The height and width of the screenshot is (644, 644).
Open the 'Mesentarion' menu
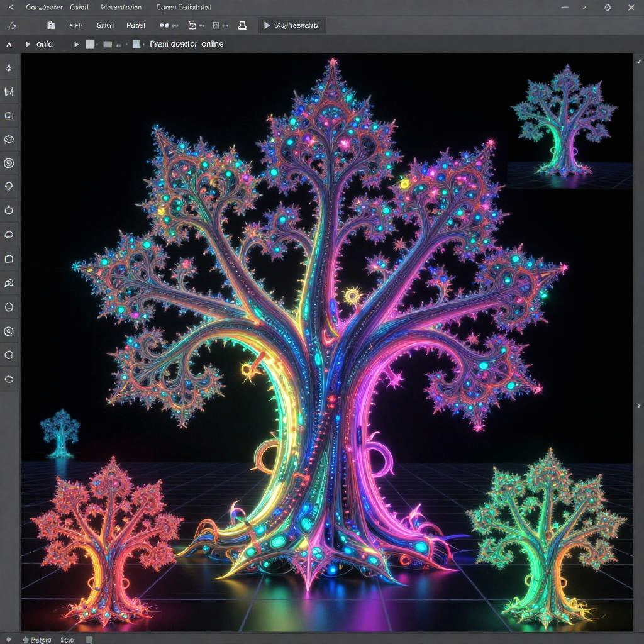[121, 8]
